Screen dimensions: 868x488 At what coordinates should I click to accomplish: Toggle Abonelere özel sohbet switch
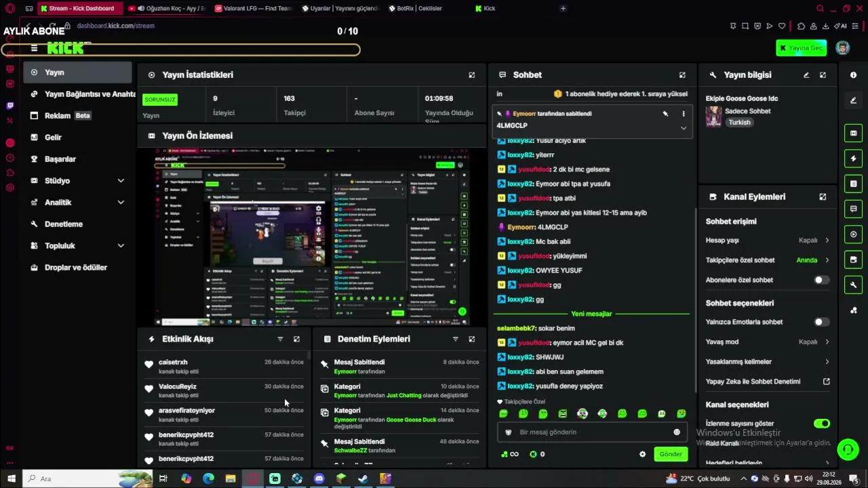[x=821, y=280]
